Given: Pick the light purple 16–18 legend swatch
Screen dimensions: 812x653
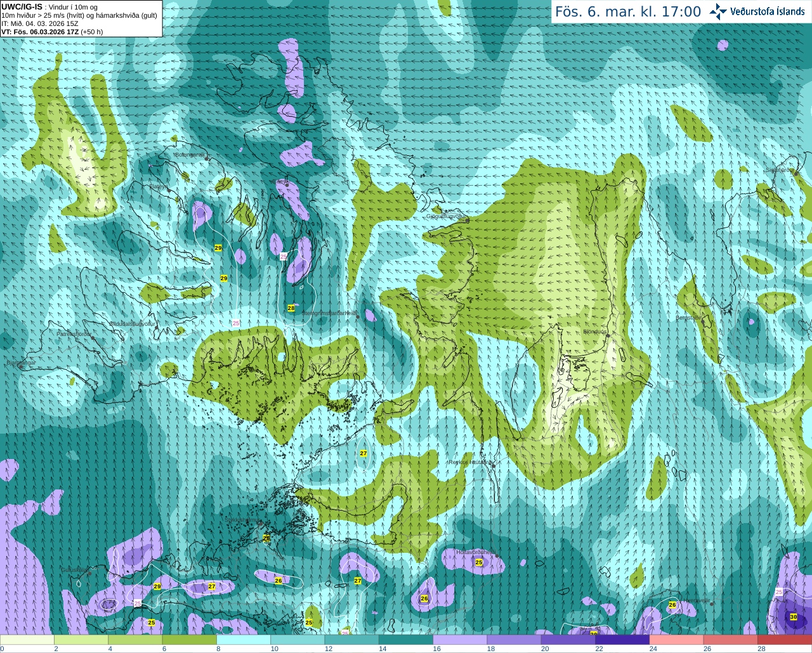Looking at the screenshot, I should (x=460, y=639).
